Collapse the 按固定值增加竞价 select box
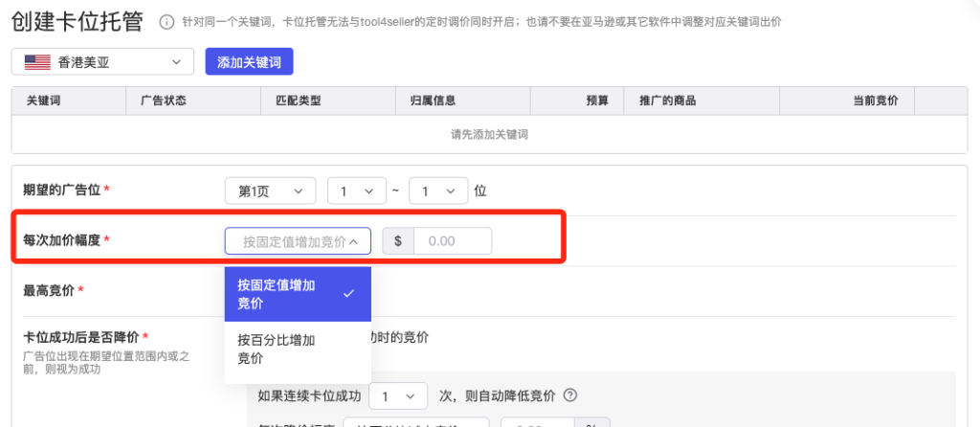The width and height of the screenshot is (980, 427). click(x=299, y=240)
